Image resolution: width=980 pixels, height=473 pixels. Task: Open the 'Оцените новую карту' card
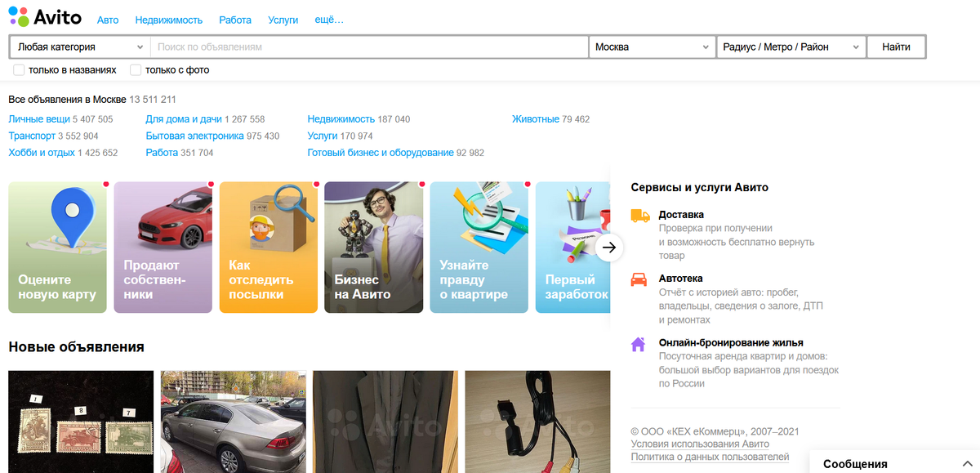click(x=57, y=247)
